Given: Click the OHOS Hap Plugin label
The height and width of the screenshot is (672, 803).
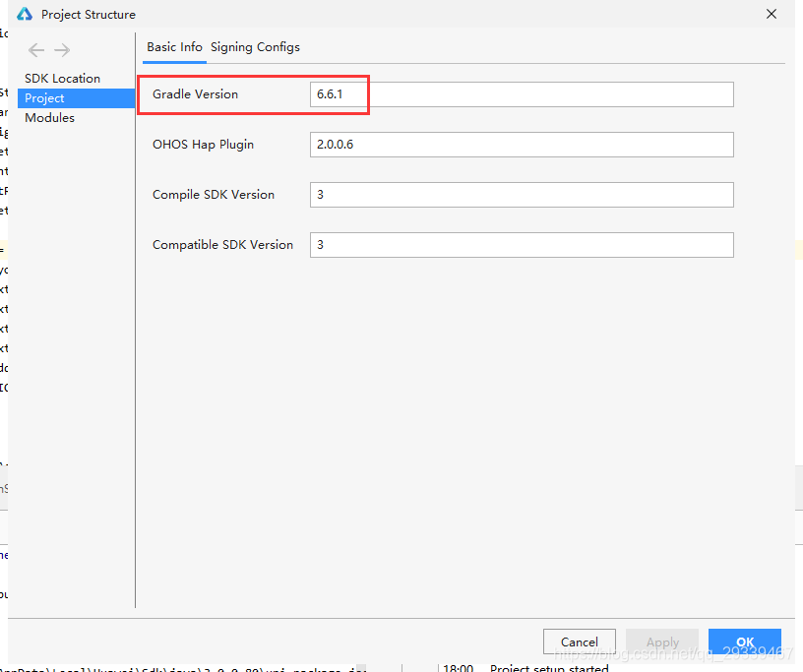Looking at the screenshot, I should pos(203,145).
